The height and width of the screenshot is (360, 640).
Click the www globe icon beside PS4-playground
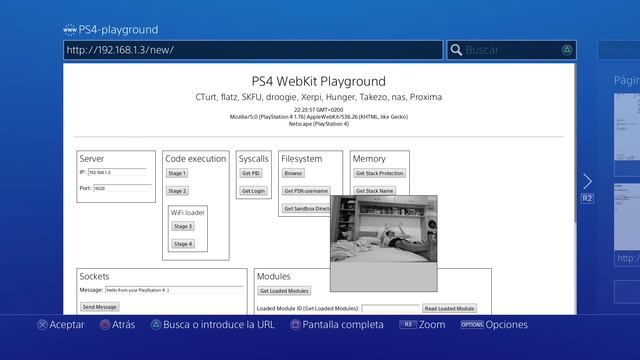pos(70,29)
